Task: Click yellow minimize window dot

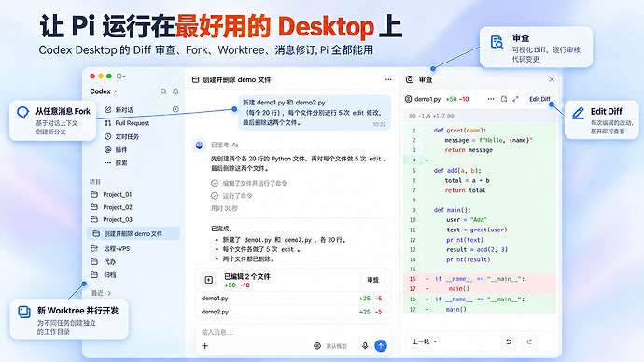Action: [101, 76]
